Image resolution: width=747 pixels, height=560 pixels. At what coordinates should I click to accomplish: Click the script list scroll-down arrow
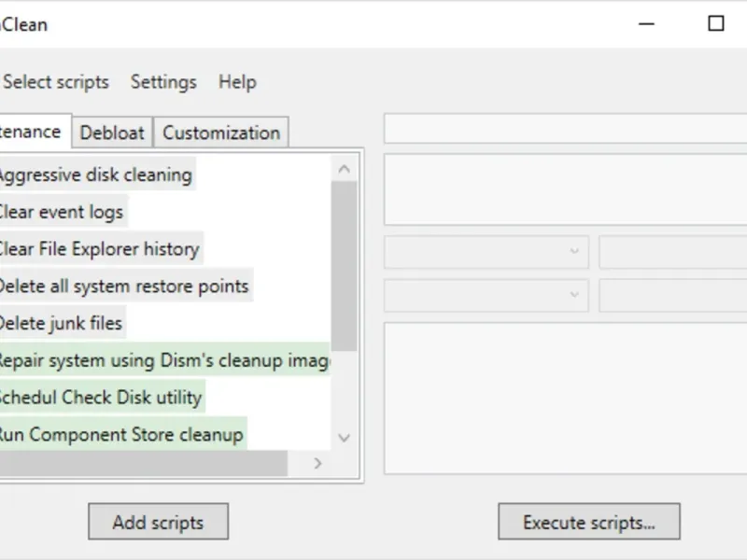344,437
